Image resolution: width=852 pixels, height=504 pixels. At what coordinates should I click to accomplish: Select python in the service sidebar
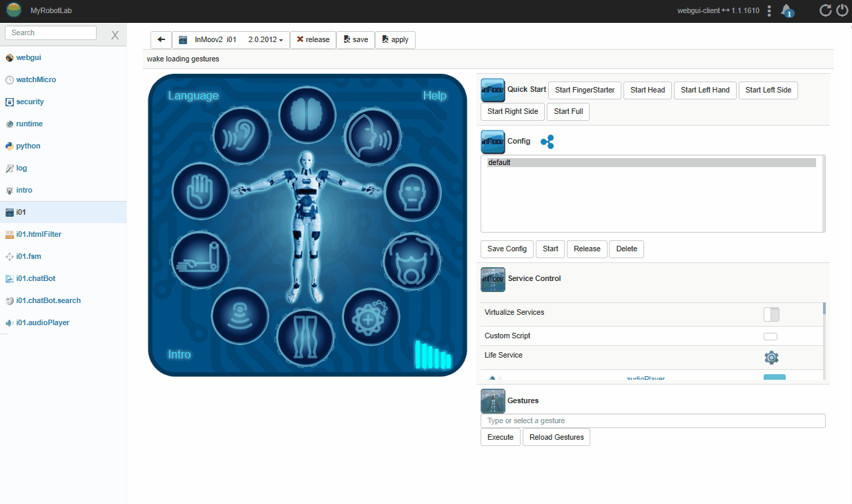pos(28,146)
